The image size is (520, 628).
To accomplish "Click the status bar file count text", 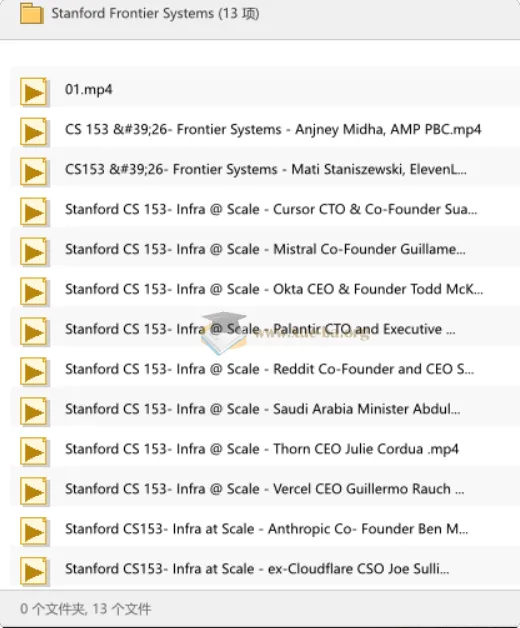I will tap(86, 609).
